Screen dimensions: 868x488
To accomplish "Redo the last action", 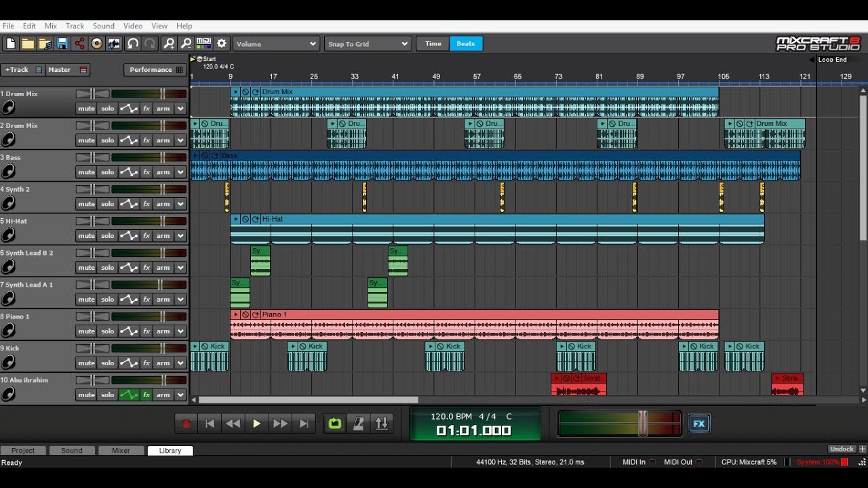I will 150,43.
